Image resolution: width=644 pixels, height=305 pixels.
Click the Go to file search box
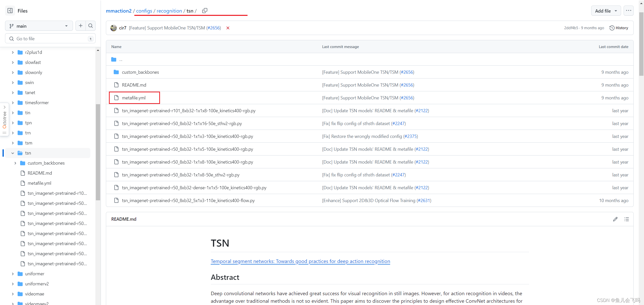pos(50,38)
